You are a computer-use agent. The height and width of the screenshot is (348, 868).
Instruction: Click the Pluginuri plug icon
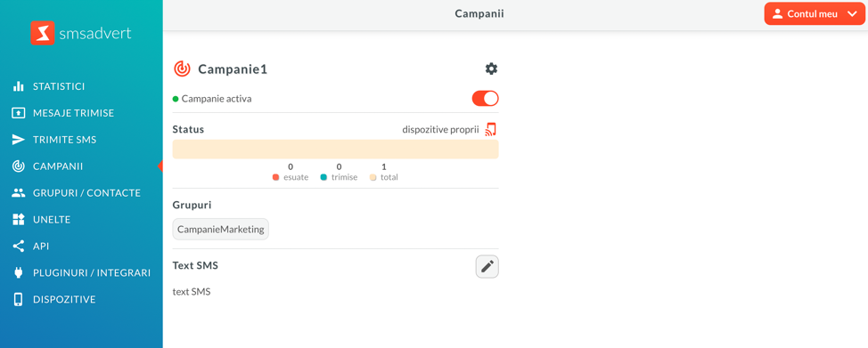19,272
